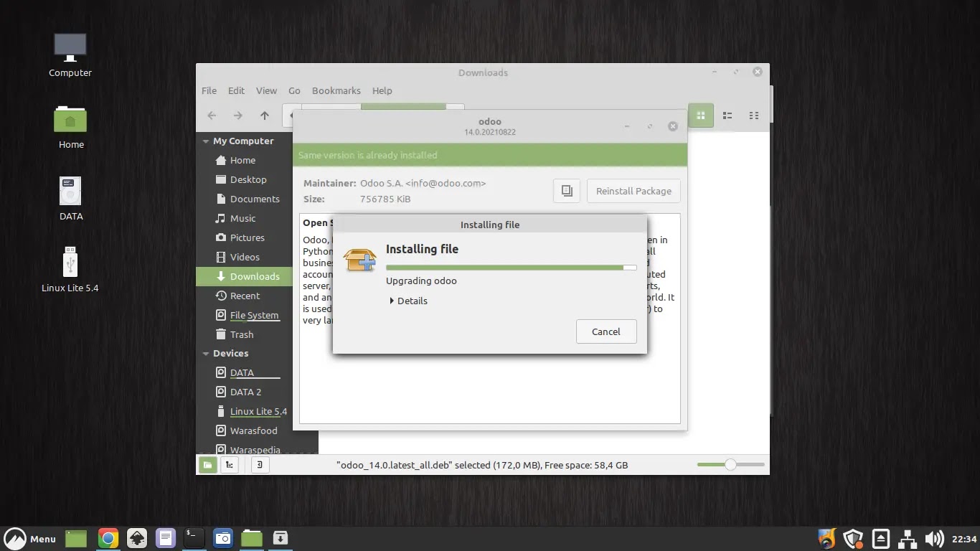Click the installation progress bar
Screen dimensions: 980x551
(511, 268)
